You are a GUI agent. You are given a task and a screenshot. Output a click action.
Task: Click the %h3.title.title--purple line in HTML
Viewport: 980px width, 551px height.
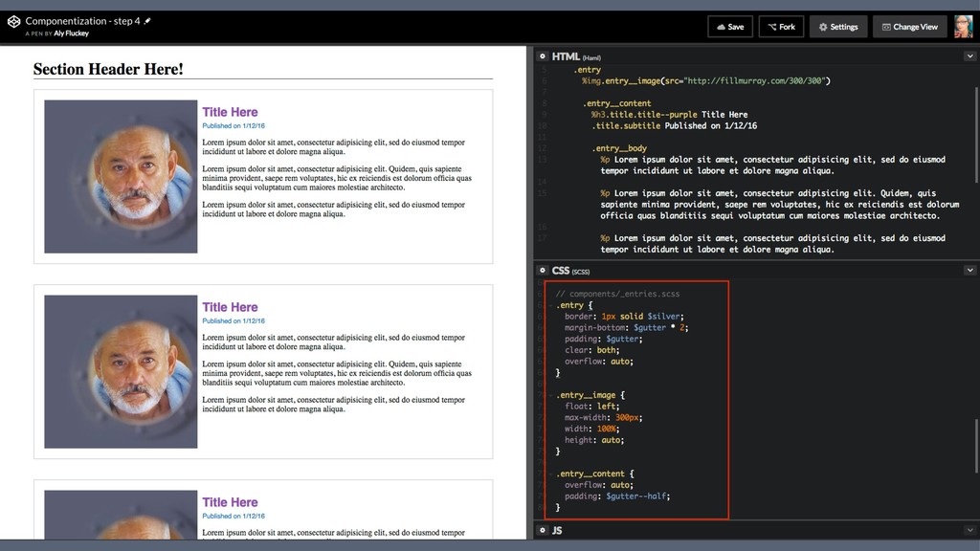pyautogui.click(x=669, y=115)
